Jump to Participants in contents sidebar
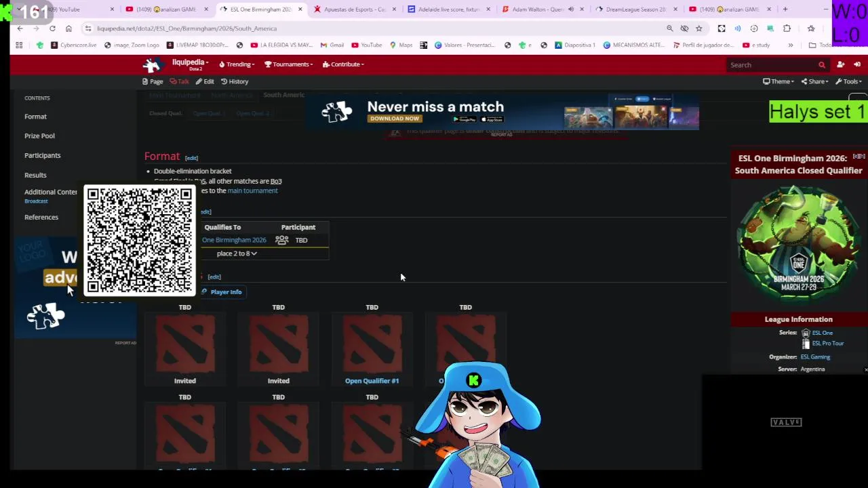 42,155
